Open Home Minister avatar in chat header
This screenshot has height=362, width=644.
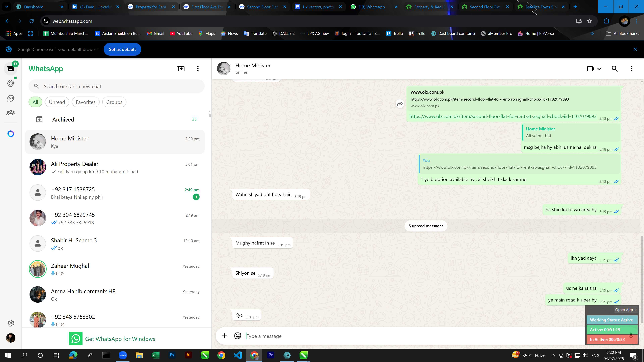tap(224, 69)
